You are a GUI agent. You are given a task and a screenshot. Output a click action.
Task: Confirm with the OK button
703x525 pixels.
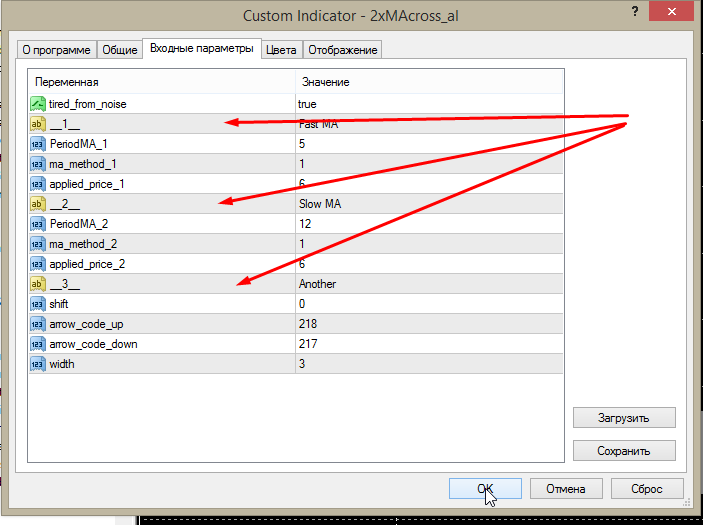(485, 488)
